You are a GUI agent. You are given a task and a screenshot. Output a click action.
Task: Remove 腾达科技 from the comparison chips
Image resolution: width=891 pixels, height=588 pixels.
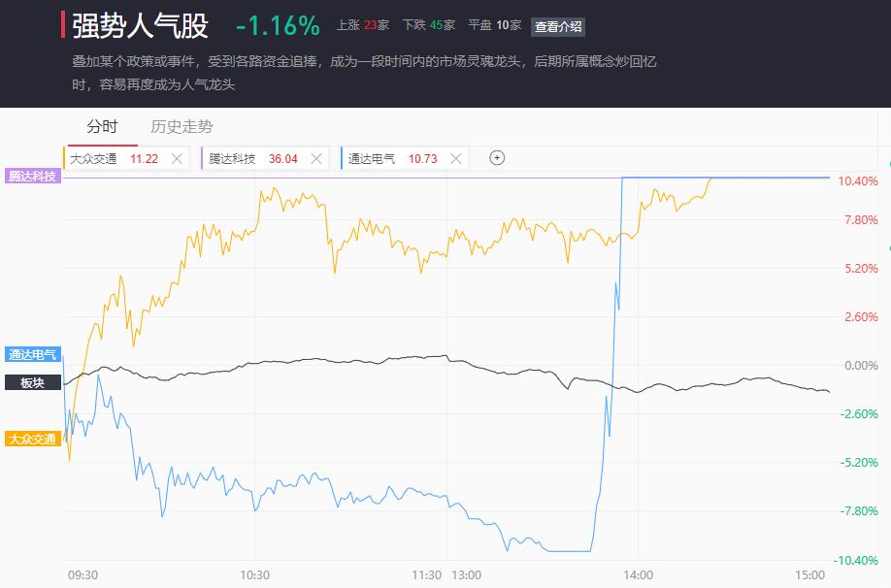(x=315, y=158)
